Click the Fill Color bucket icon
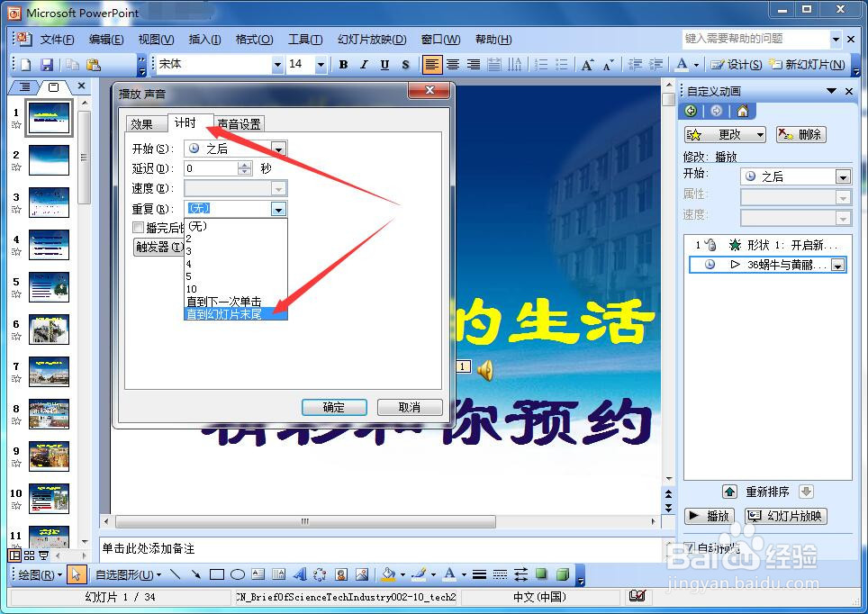 (x=389, y=574)
